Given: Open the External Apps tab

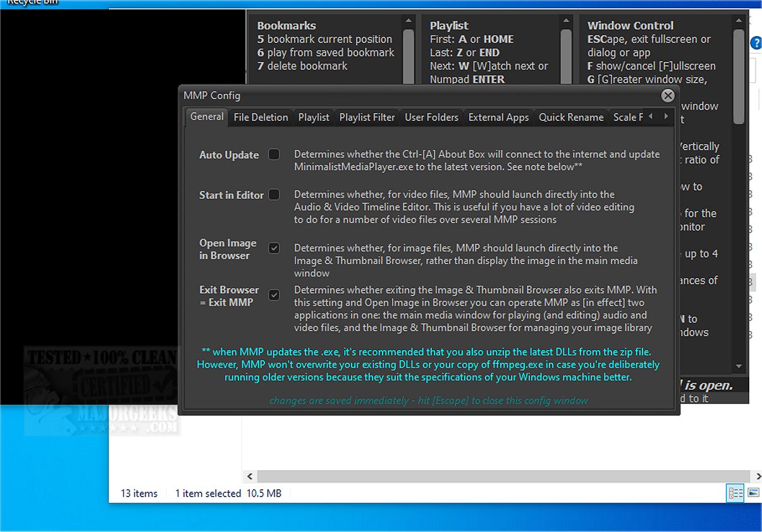Looking at the screenshot, I should pos(498,118).
